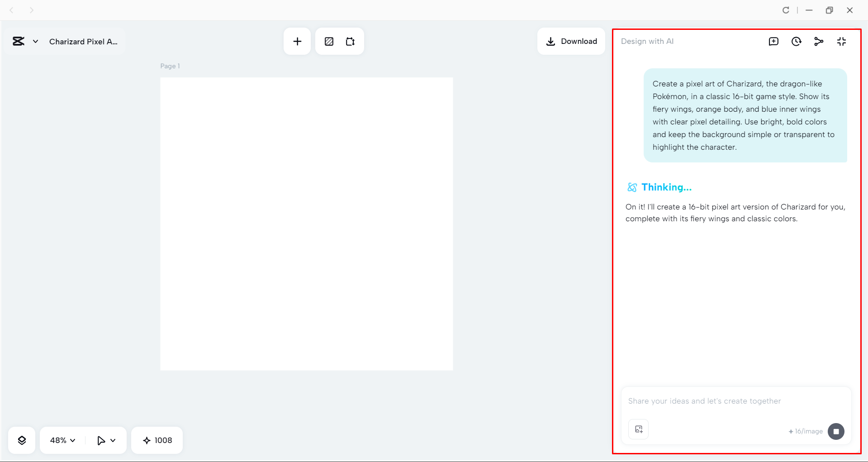
Task: Collapse the Design with AI panel
Action: [x=841, y=42]
